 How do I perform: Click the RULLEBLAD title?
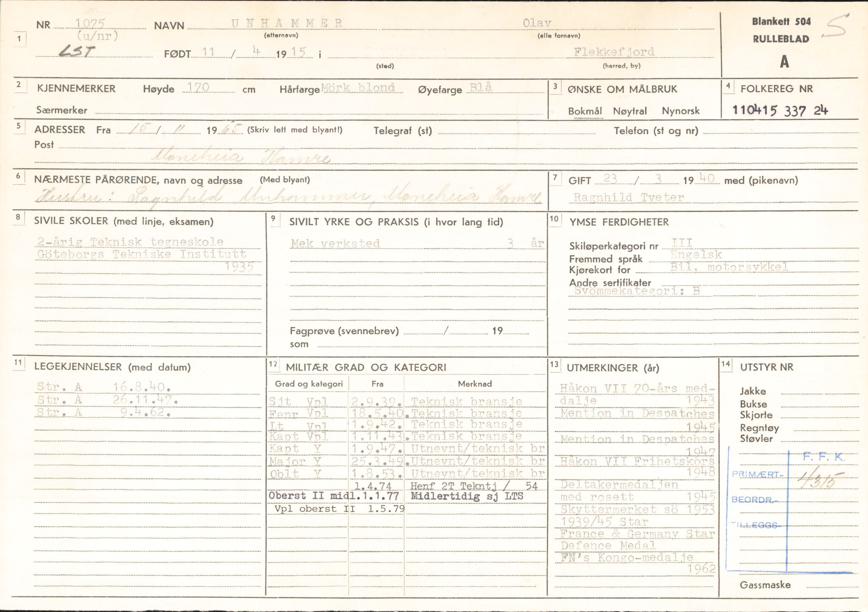click(781, 39)
